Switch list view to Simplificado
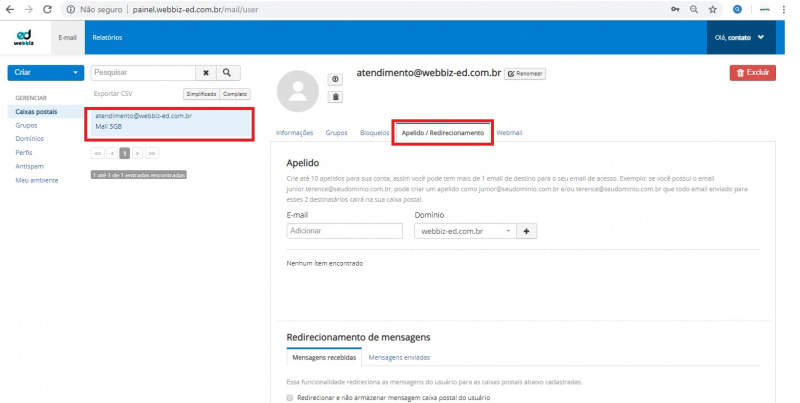The width and height of the screenshot is (800, 403). [x=201, y=94]
